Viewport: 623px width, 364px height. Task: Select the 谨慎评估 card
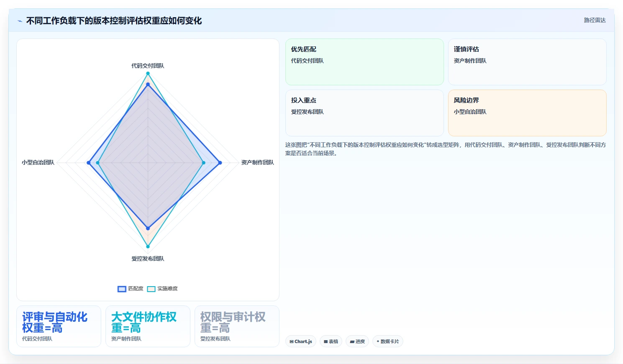(527, 62)
